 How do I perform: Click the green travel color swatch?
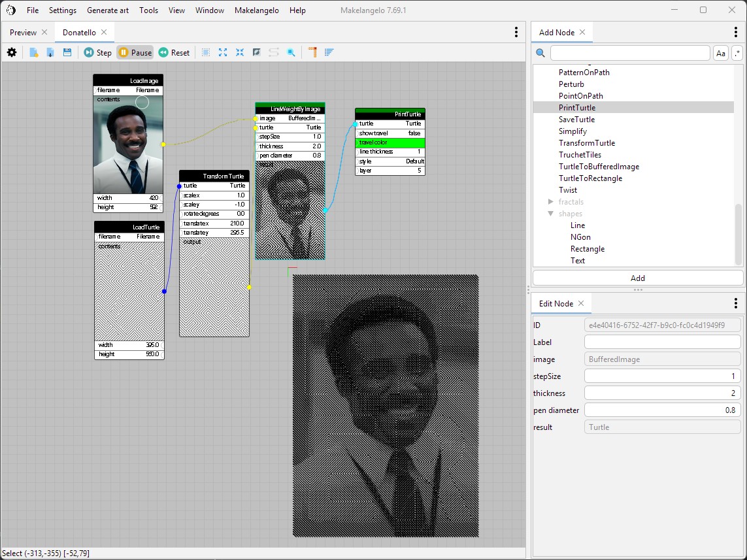coord(390,142)
